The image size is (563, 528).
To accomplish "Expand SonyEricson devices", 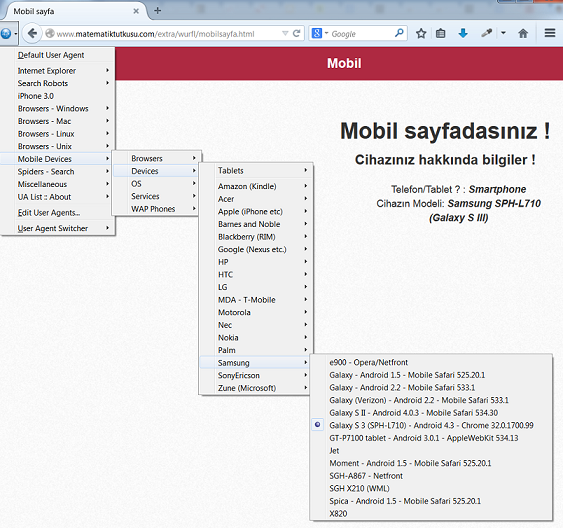I will pos(255,375).
